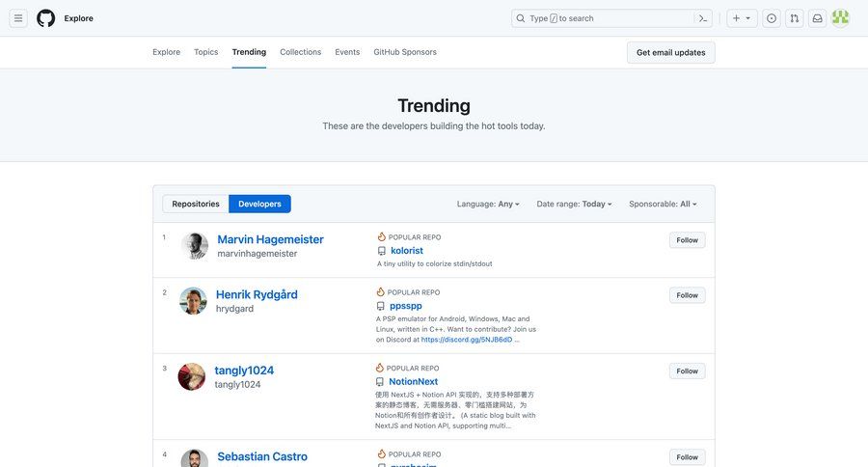Open the create new plus menu
Screen dimensions: 868x467
pyautogui.click(x=742, y=18)
